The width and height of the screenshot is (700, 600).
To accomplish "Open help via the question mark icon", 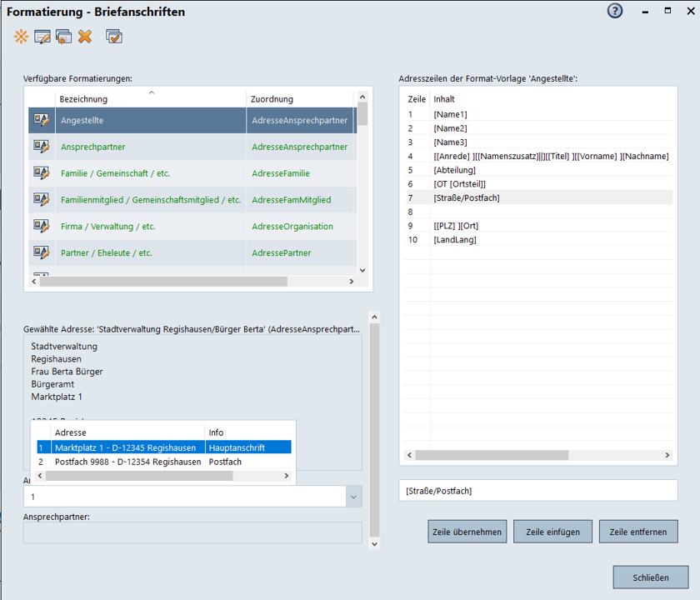I will pyautogui.click(x=615, y=11).
